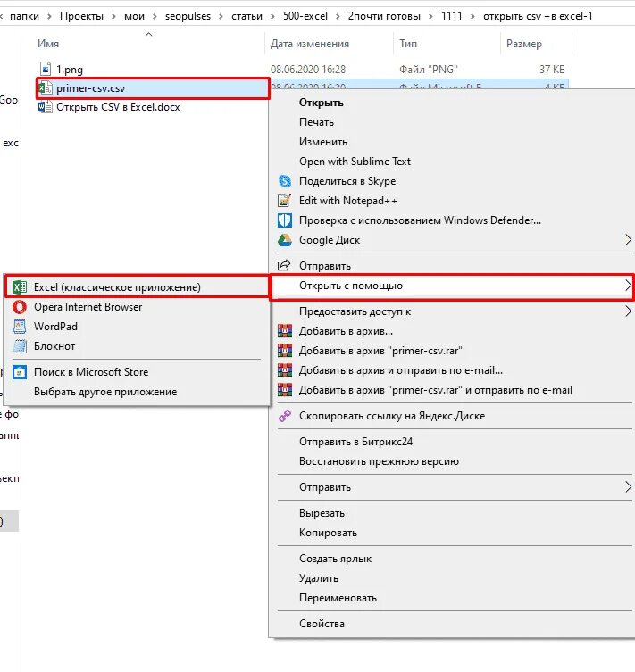Click the date 08.06.2020 16:28
This screenshot has width=635, height=672.
click(308, 70)
